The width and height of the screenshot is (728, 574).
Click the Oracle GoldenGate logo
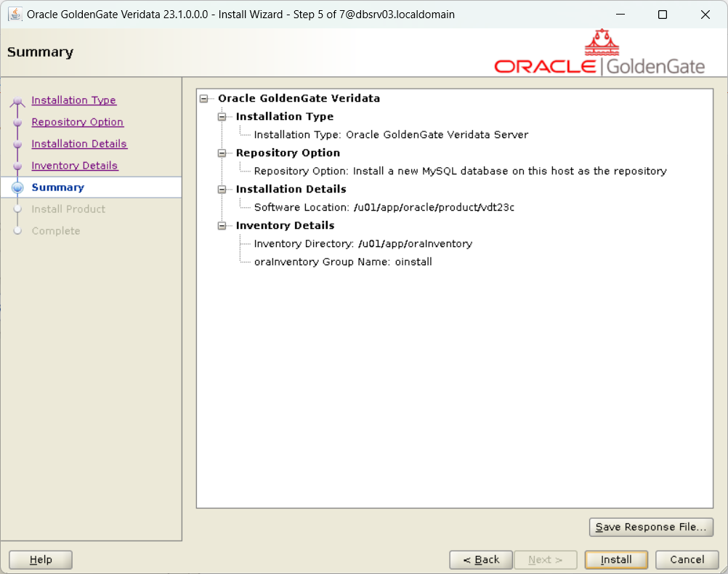point(599,52)
